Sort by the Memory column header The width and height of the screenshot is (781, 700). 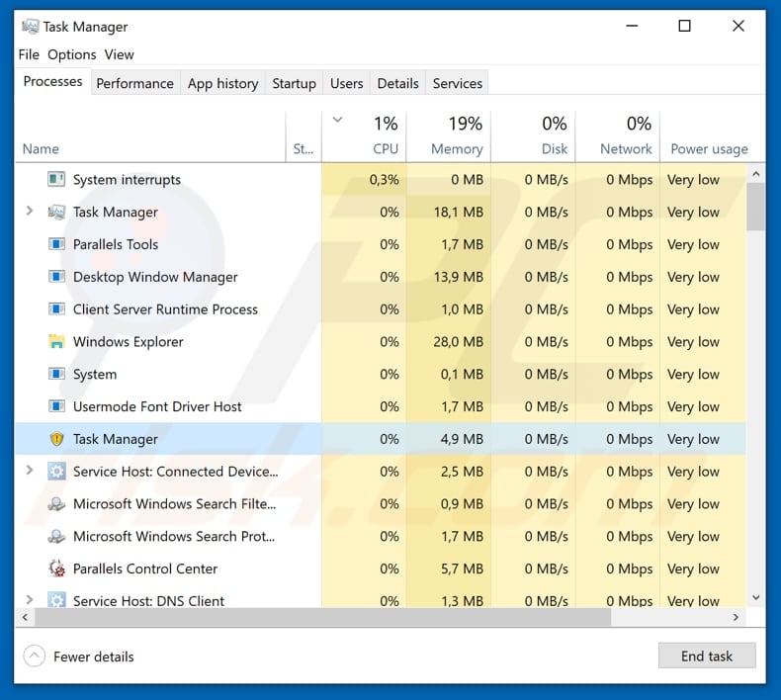click(449, 136)
